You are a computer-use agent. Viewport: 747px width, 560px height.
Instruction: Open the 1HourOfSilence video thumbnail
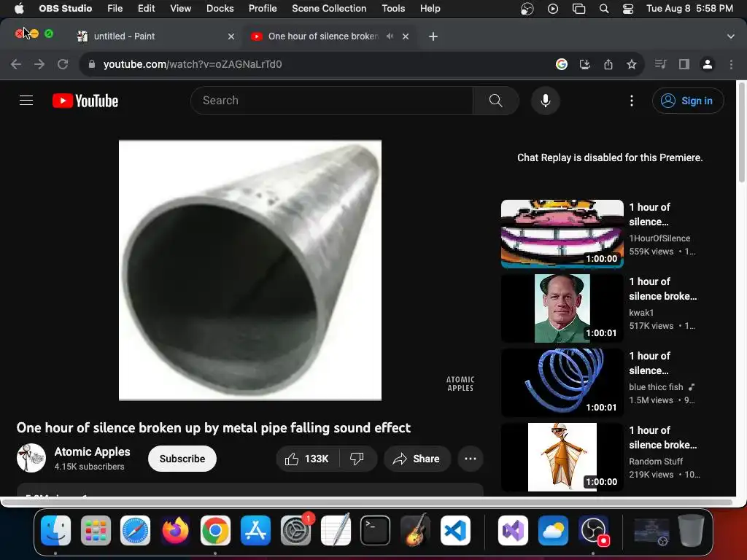click(562, 234)
